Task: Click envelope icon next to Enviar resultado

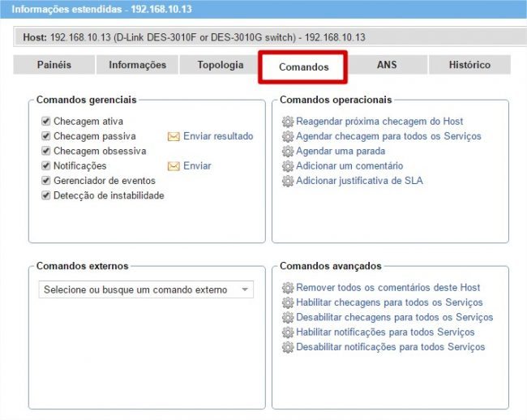Action: (174, 136)
